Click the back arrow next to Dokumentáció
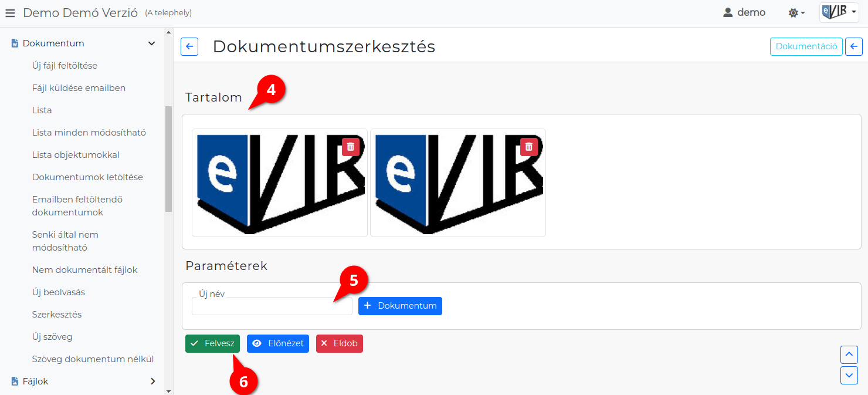The width and height of the screenshot is (868, 395). 854,47
